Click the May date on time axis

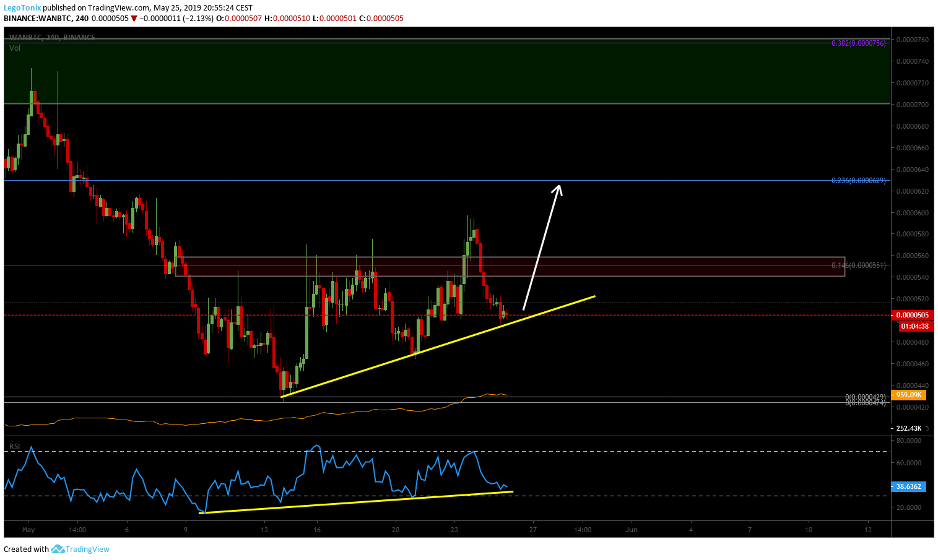click(28, 530)
